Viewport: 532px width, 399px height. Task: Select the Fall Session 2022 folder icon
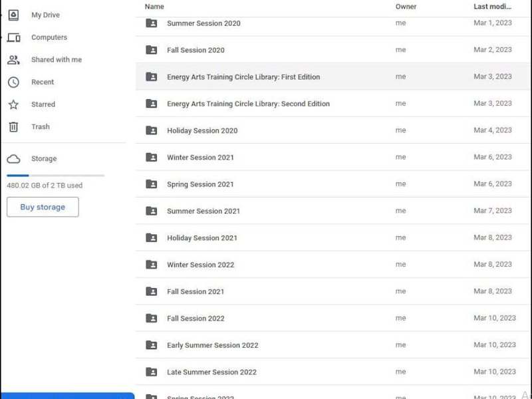pyautogui.click(x=152, y=318)
